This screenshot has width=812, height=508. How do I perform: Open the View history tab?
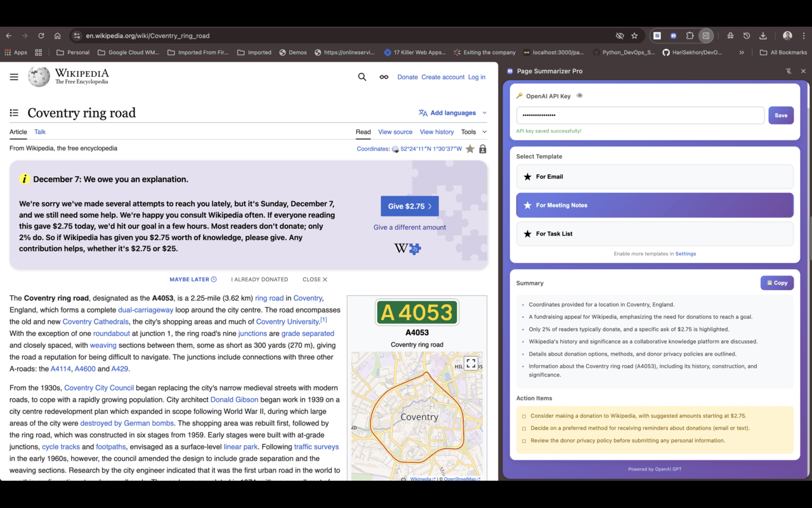[x=436, y=132]
